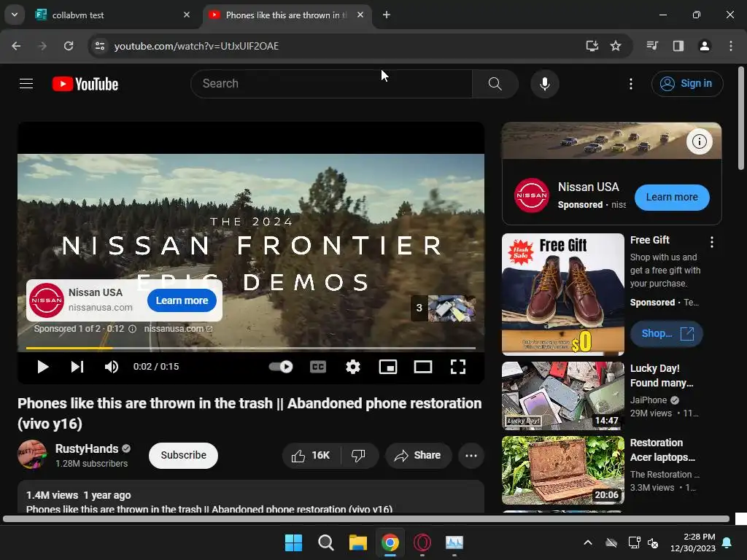Open taskbar Search
Image resolution: width=747 pixels, height=560 pixels.
tap(326, 542)
